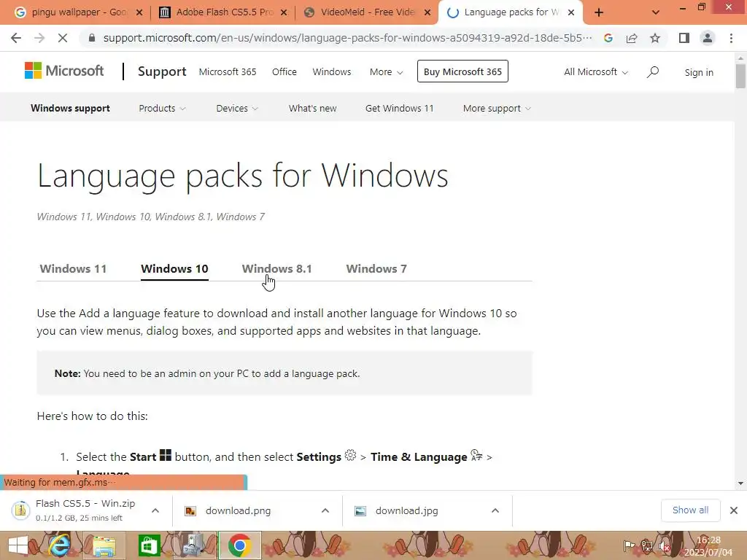Open the browser side panel icon
This screenshot has width=747, height=560.
click(684, 38)
